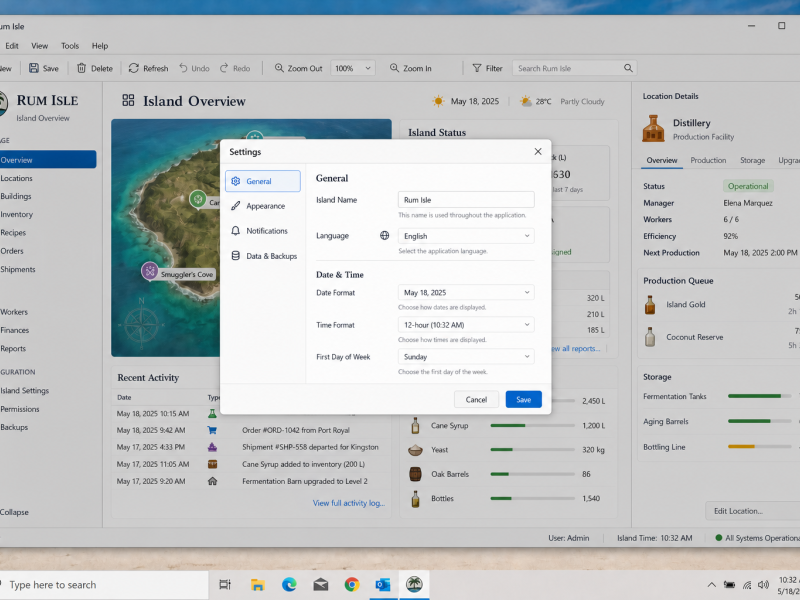
Task: Click Cancel in Settings dialog
Action: [x=476, y=399]
